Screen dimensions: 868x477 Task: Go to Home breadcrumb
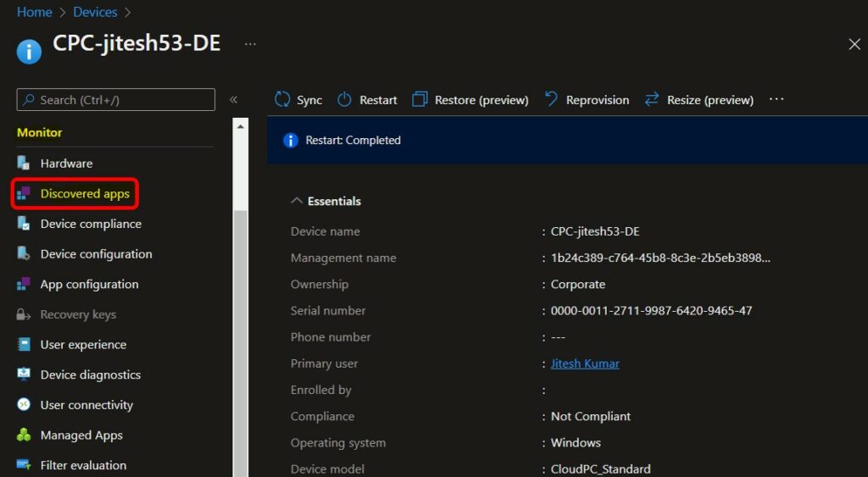tap(34, 12)
